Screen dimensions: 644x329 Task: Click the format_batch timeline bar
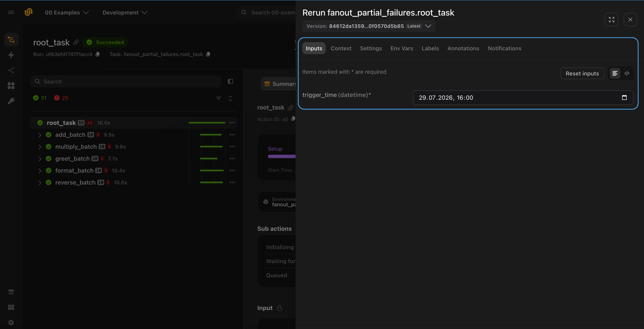tap(212, 171)
